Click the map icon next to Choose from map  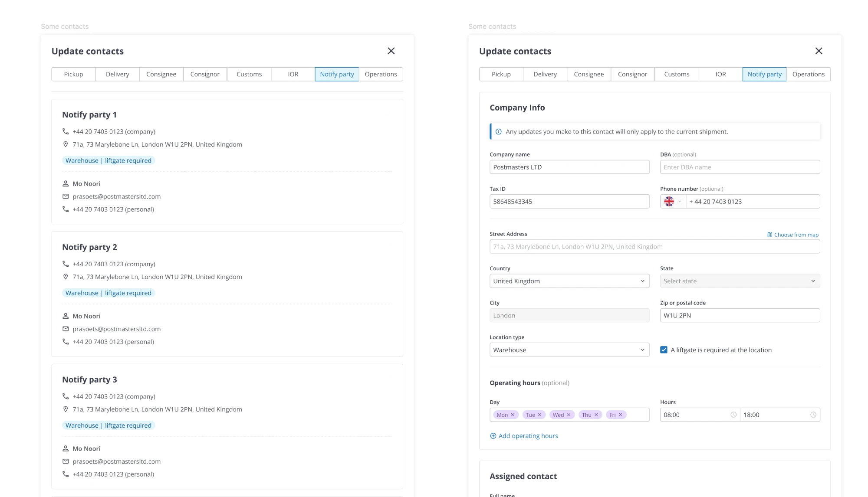769,235
